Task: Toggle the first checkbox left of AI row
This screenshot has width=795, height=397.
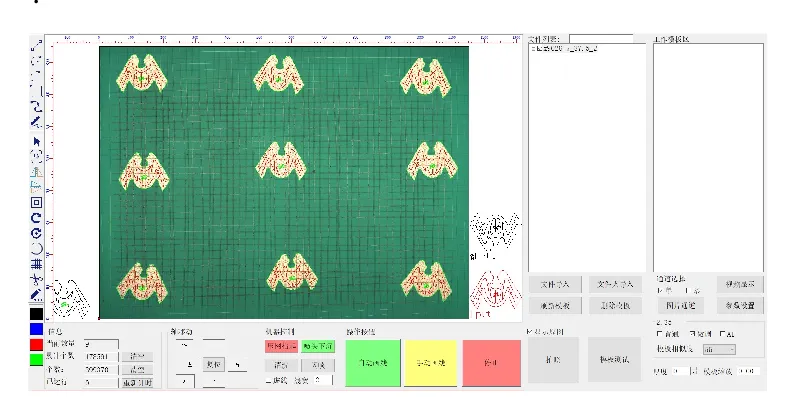Action: pos(660,334)
